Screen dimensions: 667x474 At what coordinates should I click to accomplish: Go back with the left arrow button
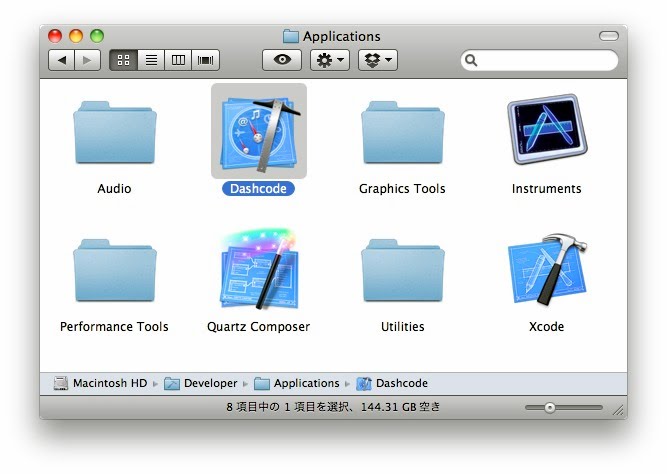click(62, 60)
